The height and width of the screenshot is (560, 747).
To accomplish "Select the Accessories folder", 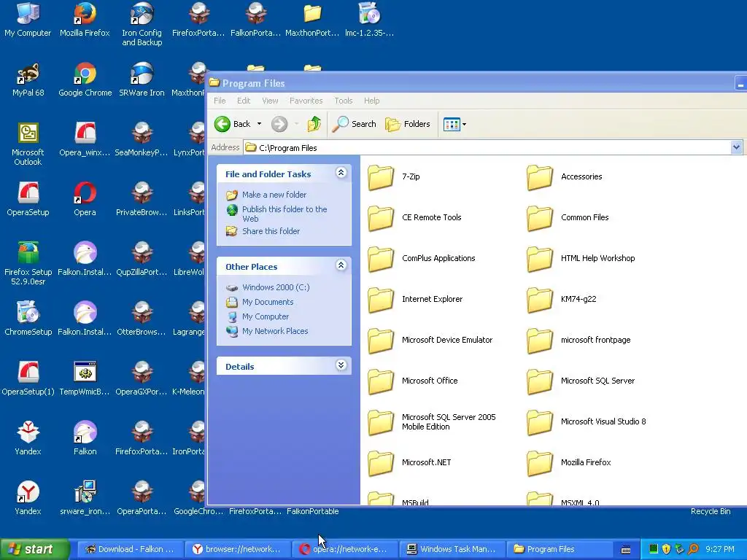I will pyautogui.click(x=565, y=176).
